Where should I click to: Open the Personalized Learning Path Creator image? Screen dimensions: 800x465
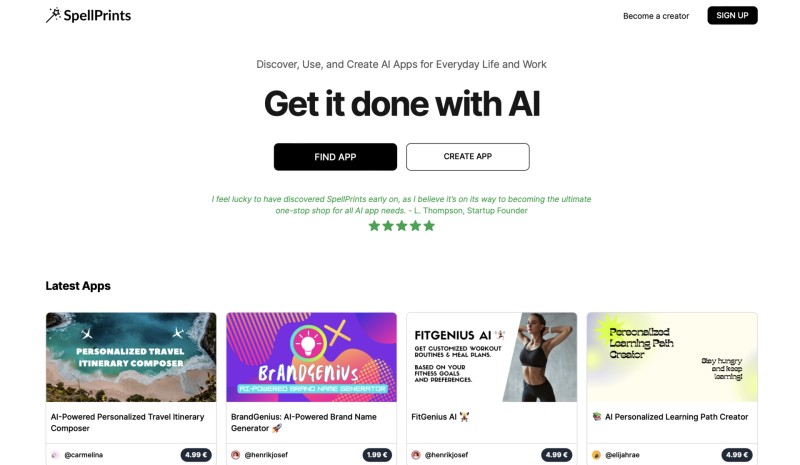click(x=672, y=357)
